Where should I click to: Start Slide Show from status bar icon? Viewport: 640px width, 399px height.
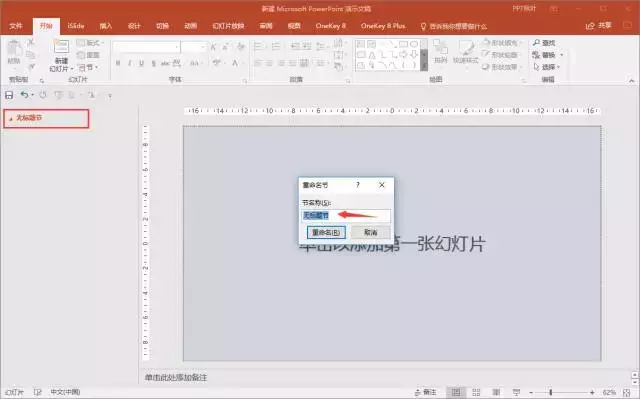(516, 392)
